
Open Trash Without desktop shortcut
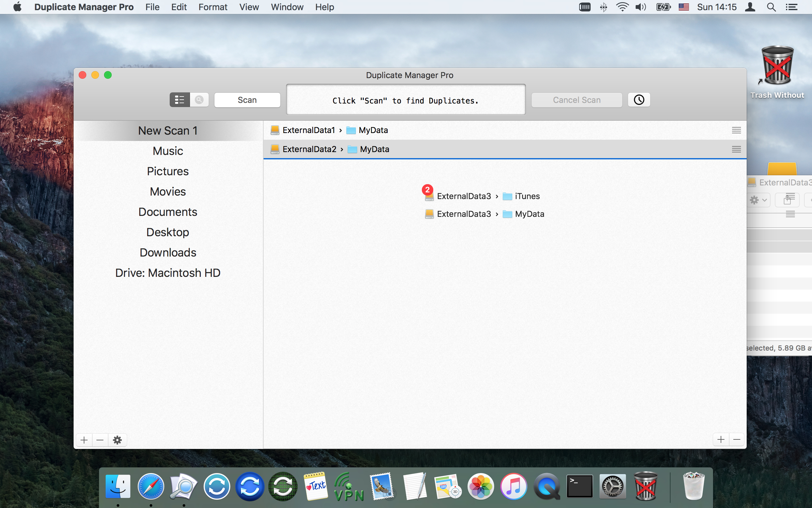pos(777,72)
